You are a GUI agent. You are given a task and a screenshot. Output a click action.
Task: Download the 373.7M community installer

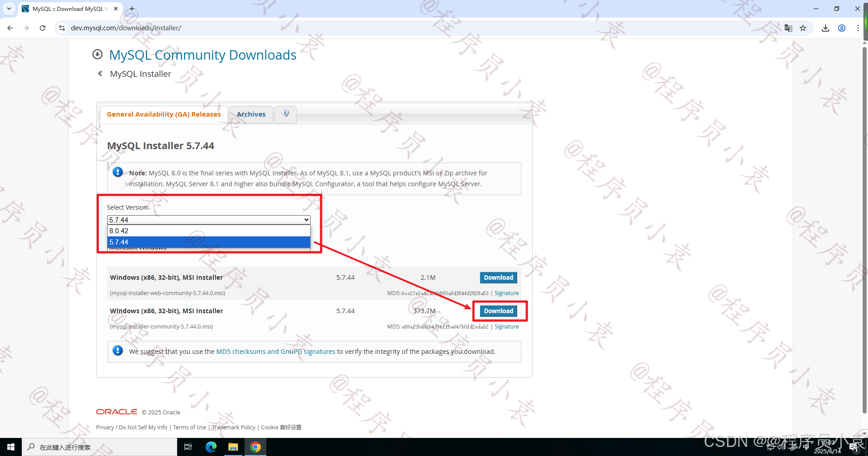(498, 311)
